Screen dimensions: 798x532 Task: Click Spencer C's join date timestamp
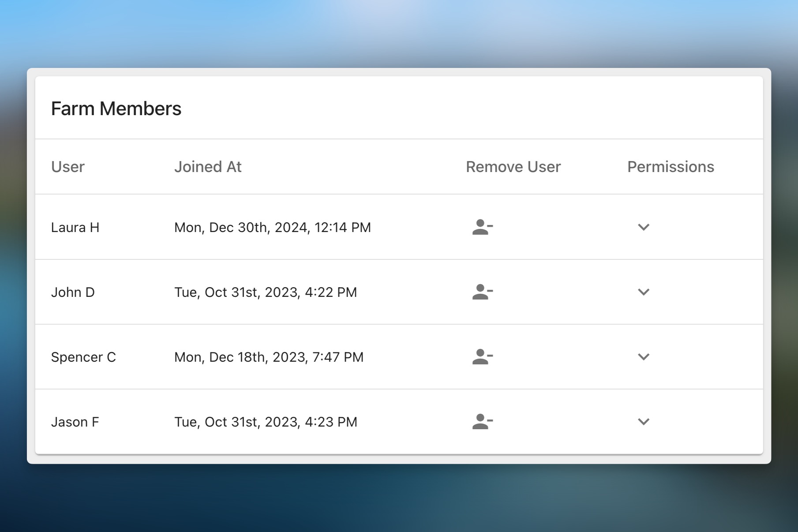click(x=268, y=357)
